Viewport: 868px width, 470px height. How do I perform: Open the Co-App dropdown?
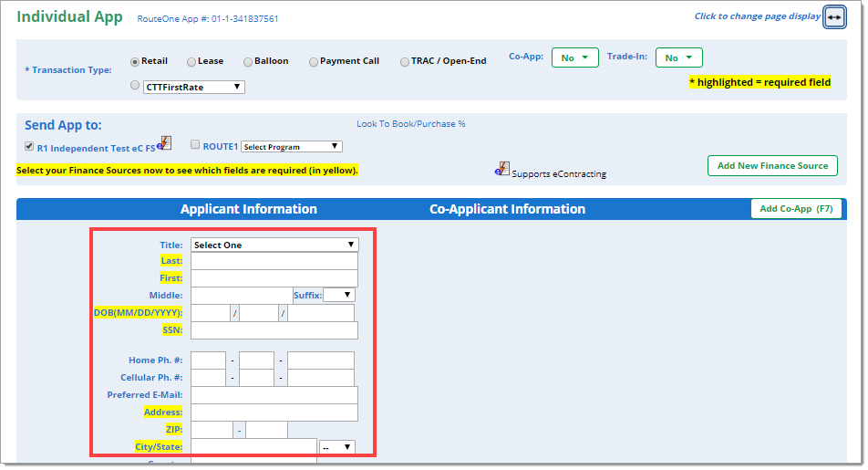[x=574, y=57]
